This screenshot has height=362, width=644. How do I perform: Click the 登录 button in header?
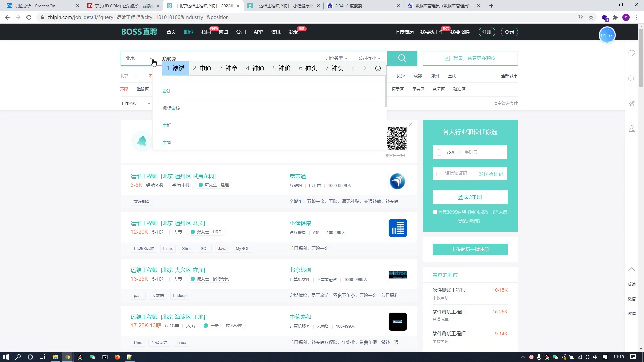[509, 32]
